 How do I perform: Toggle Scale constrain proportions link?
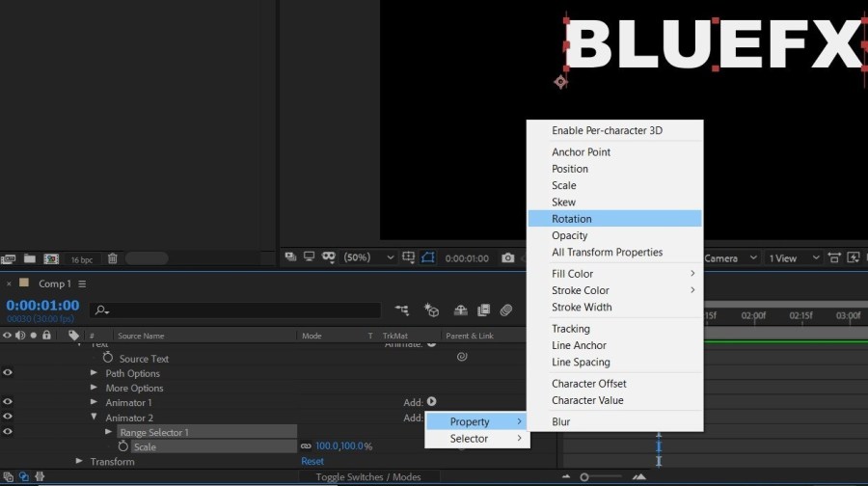pos(306,446)
